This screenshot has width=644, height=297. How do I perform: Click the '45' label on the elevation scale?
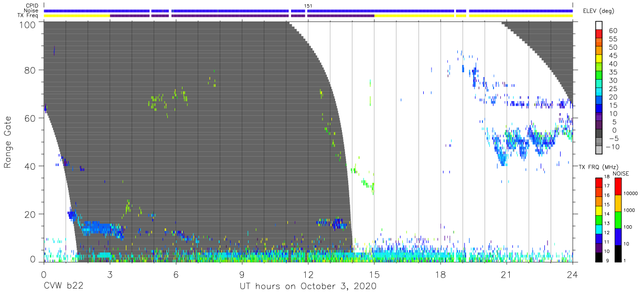[613, 56]
